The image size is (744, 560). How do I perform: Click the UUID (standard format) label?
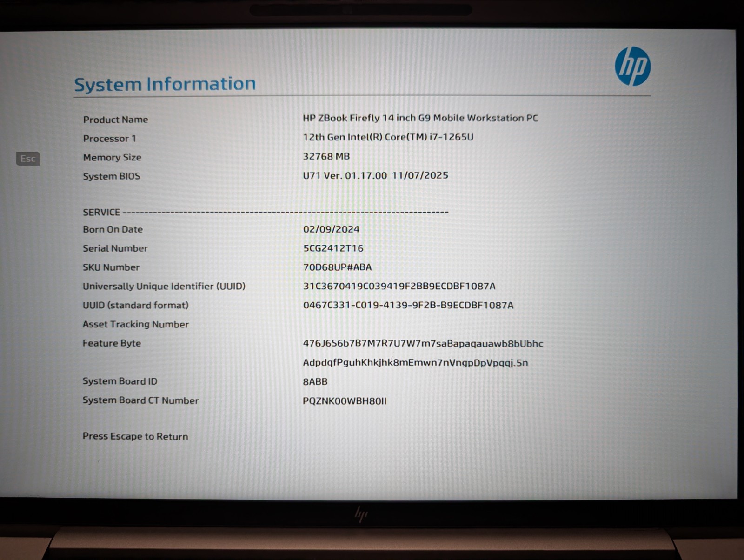[x=135, y=305]
